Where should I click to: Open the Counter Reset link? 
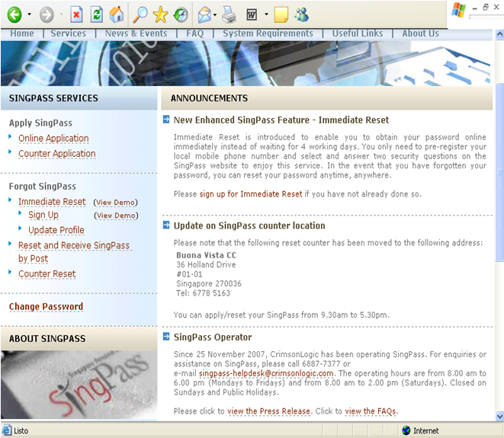point(47,274)
